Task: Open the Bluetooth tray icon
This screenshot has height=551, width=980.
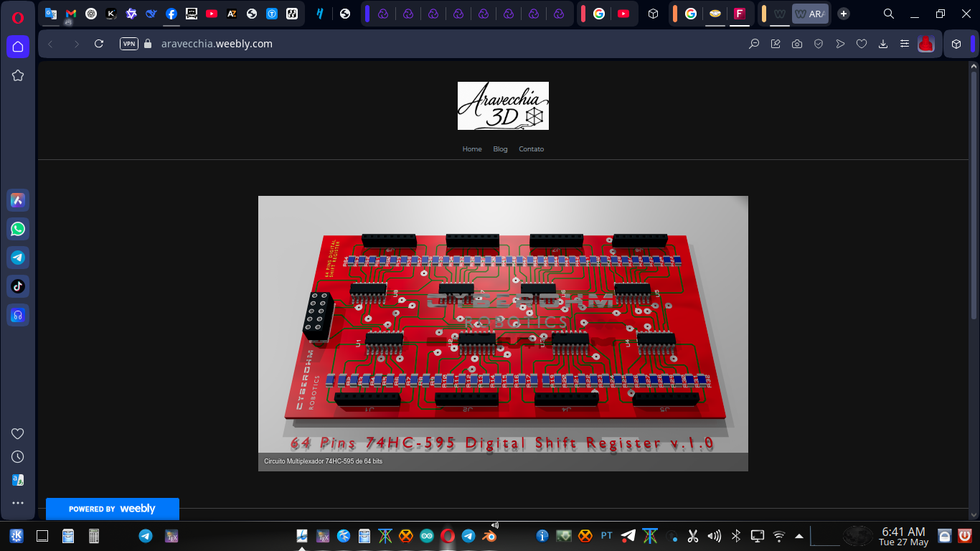Action: coord(735,536)
